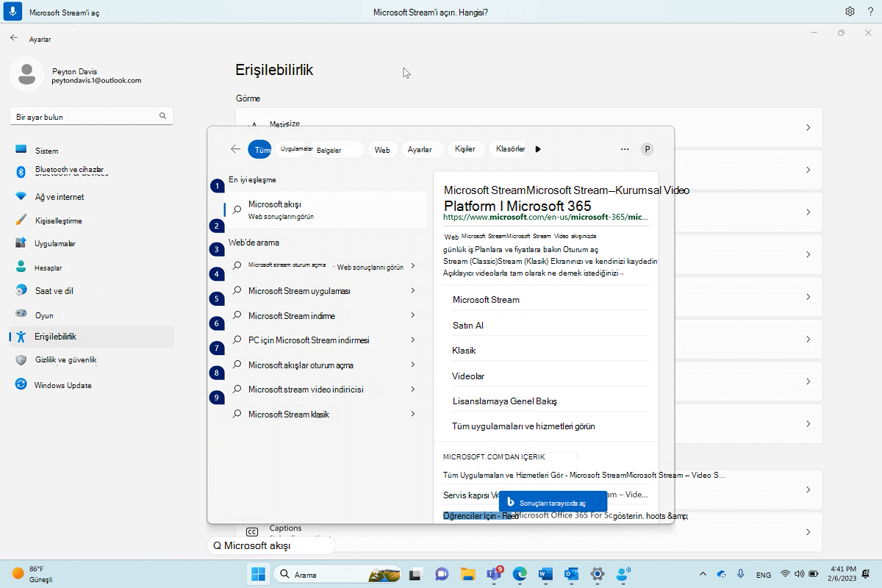Open Microsoft Teams on taskbar

[x=494, y=573]
